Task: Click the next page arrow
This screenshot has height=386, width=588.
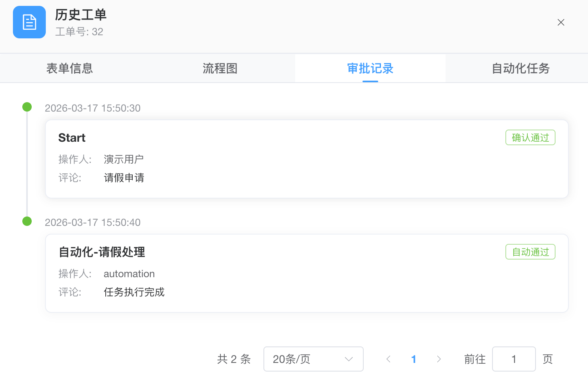Action: [439, 359]
